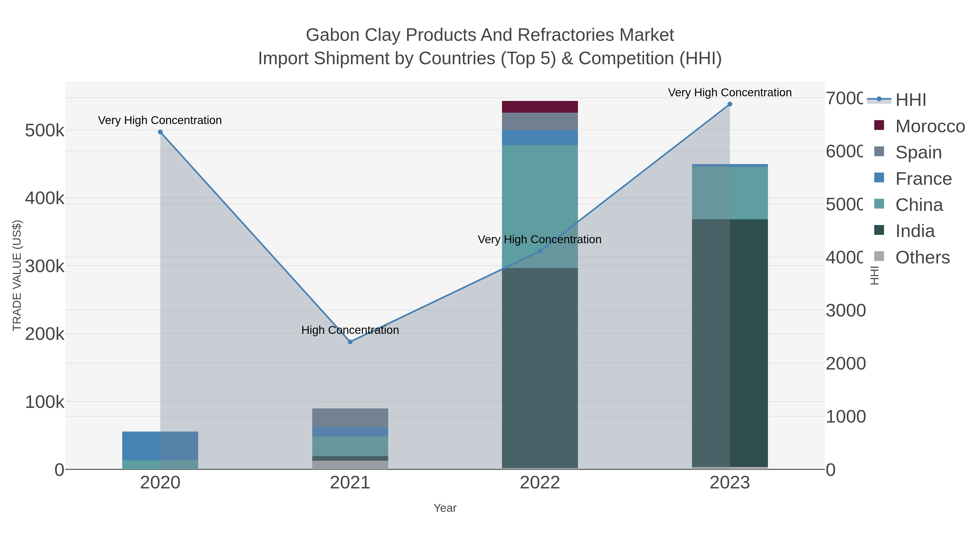The width and height of the screenshot is (980, 551).
Task: Click the 2022 HHI data point
Action: [x=540, y=251]
